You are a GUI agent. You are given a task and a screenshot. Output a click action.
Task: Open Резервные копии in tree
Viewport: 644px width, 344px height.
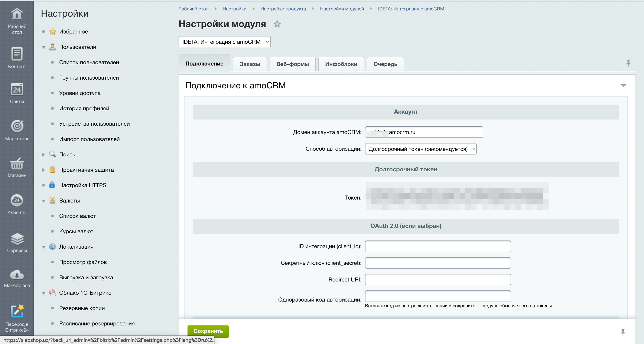click(x=82, y=308)
